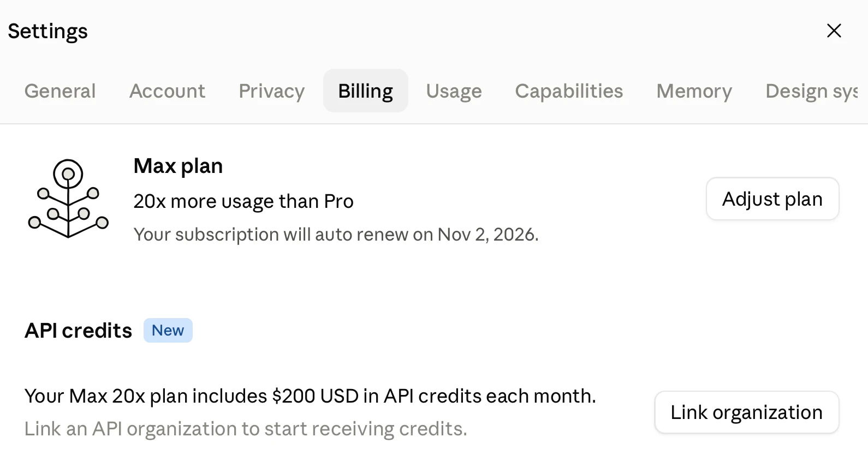The image size is (868, 467).
Task: Switch to the Capabilities tab
Action: [x=569, y=91]
